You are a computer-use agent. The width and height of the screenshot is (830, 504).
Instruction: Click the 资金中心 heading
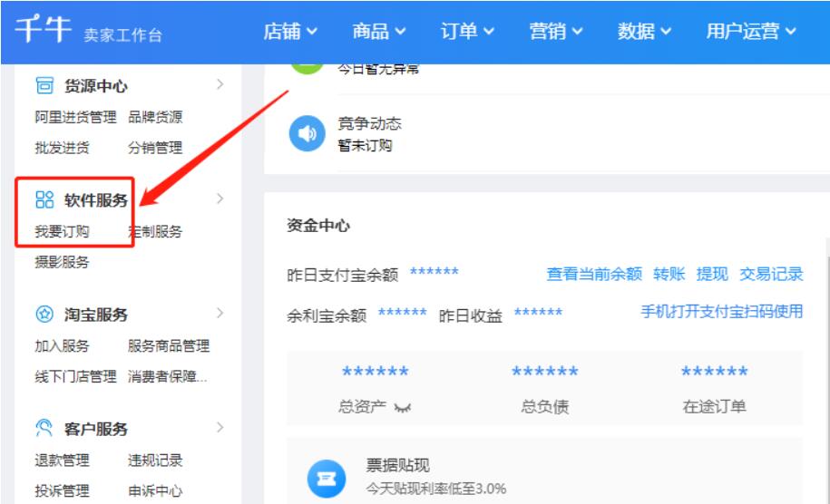318,226
